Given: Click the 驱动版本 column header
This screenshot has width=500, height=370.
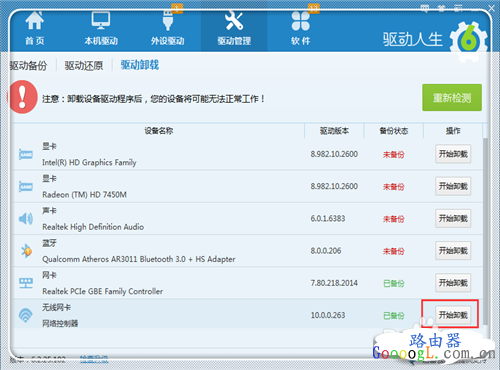Looking at the screenshot, I should coord(334,131).
